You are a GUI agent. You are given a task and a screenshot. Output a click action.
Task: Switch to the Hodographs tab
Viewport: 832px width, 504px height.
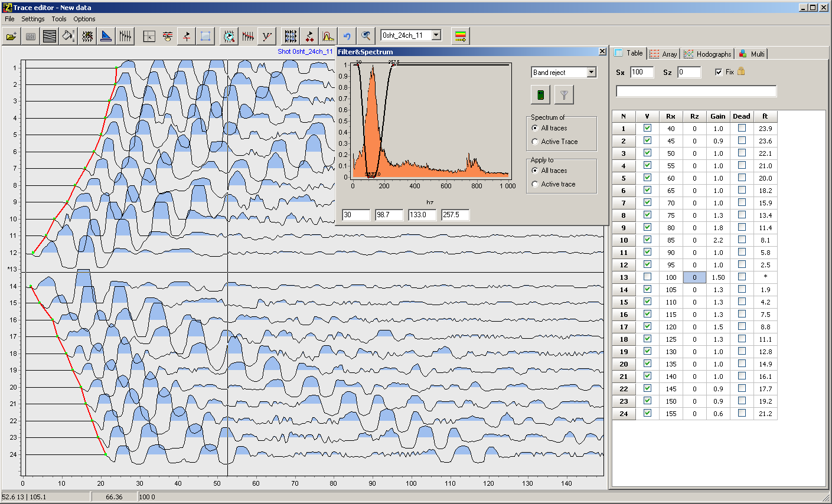coord(707,54)
